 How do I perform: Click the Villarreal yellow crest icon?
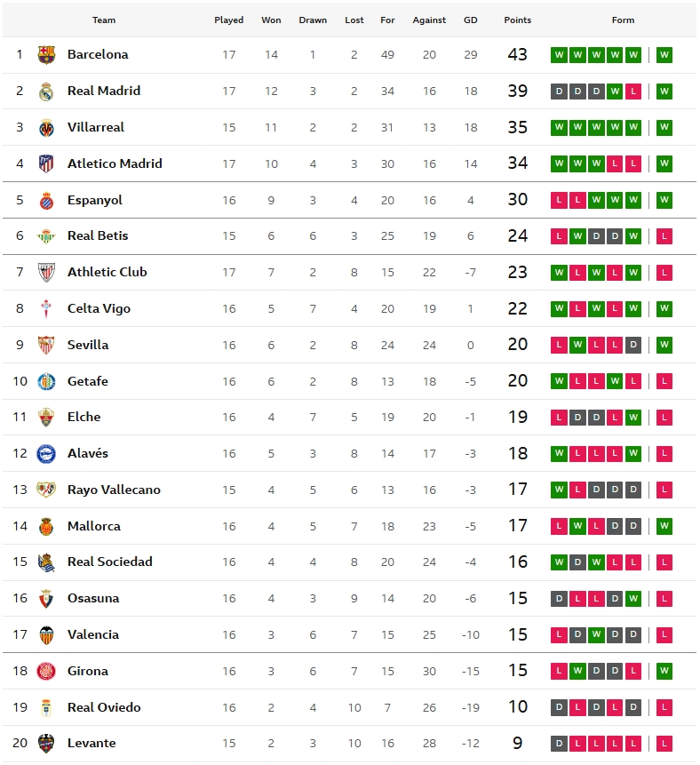click(46, 128)
